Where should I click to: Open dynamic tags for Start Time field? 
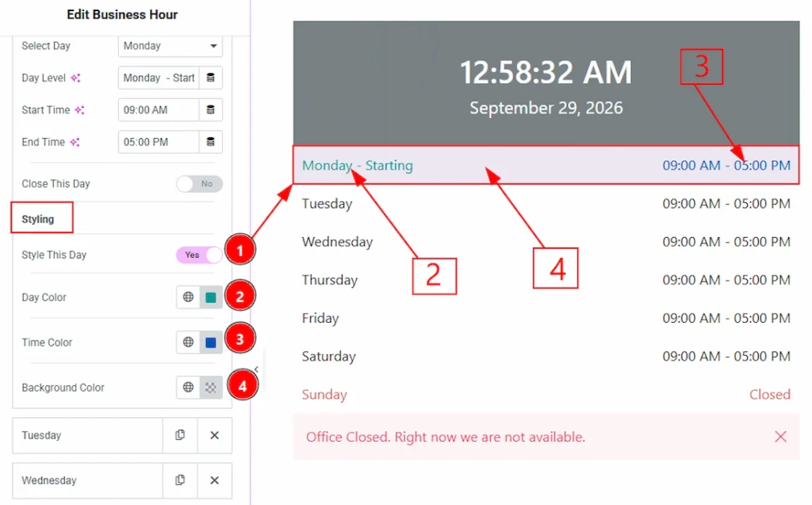(x=211, y=110)
